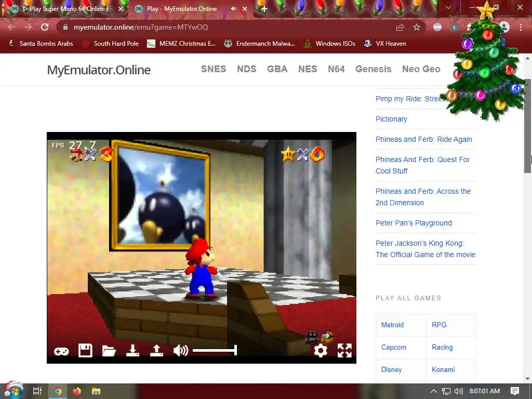Open a new browser tab

[264, 9]
